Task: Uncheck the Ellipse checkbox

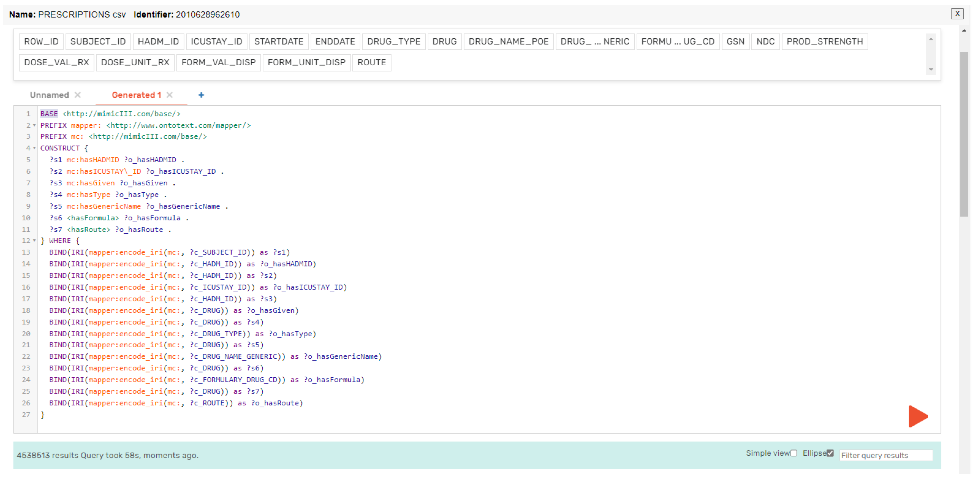Action: click(x=830, y=453)
